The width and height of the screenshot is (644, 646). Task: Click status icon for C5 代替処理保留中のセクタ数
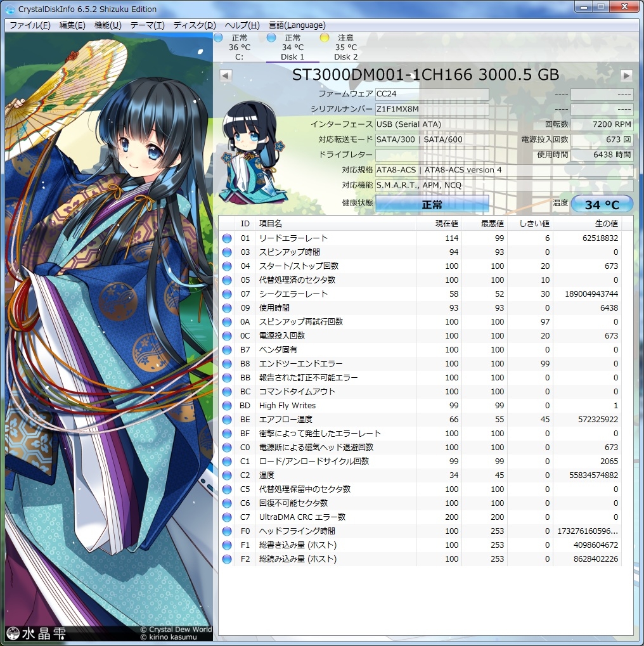click(x=227, y=489)
